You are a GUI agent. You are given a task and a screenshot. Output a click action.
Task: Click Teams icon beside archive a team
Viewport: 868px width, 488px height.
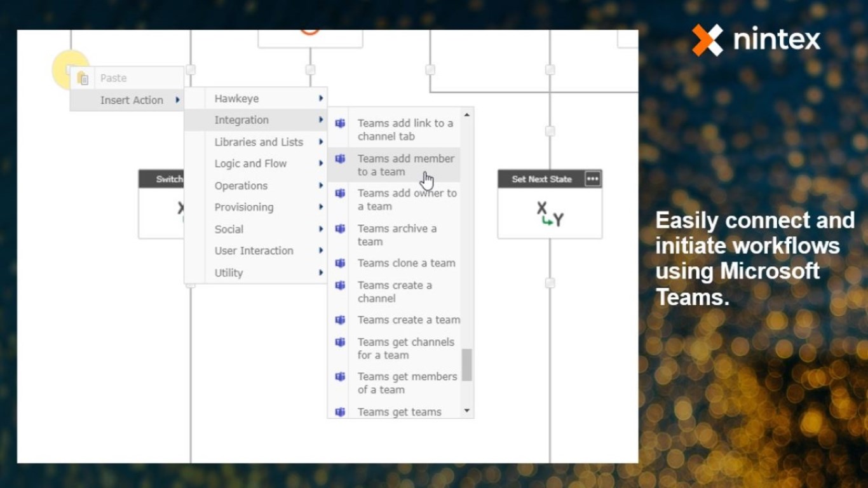(x=340, y=229)
